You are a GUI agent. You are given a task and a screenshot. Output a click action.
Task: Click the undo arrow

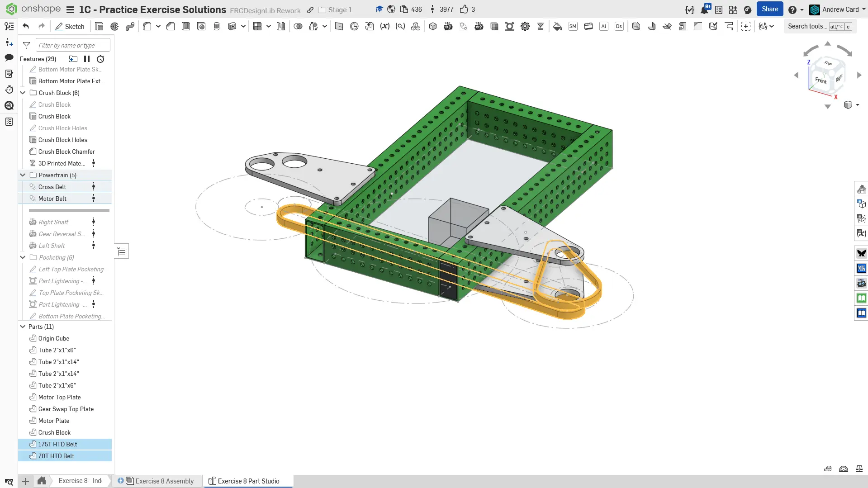coord(26,26)
